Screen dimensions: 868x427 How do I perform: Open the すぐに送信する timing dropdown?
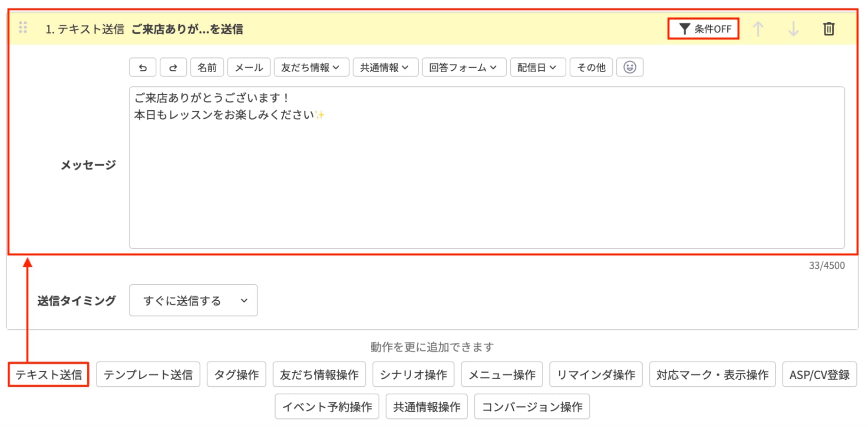[x=193, y=300]
